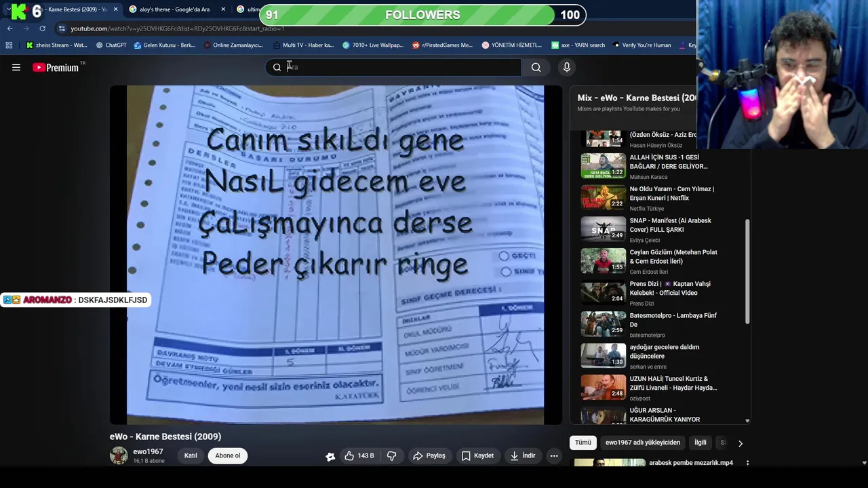Screen dimensions: 868x488
Task: Click the Mix - eWo - Karne Bestesi title
Action: pyautogui.click(x=636, y=98)
